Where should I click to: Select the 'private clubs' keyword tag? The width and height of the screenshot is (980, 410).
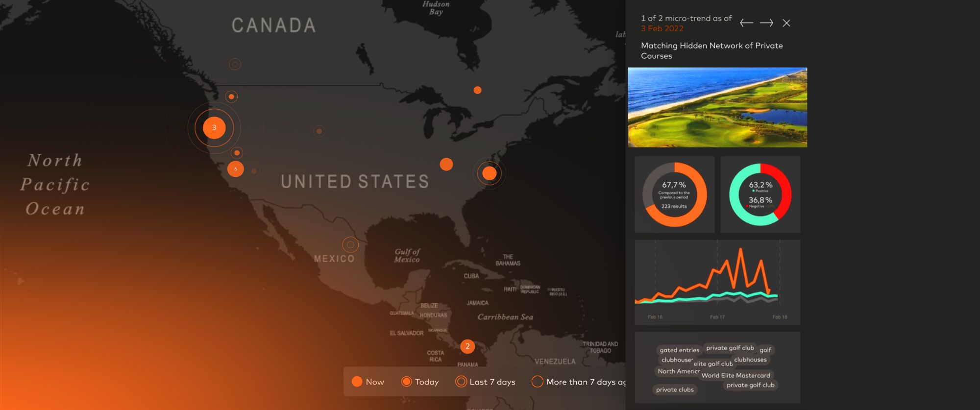pos(675,390)
